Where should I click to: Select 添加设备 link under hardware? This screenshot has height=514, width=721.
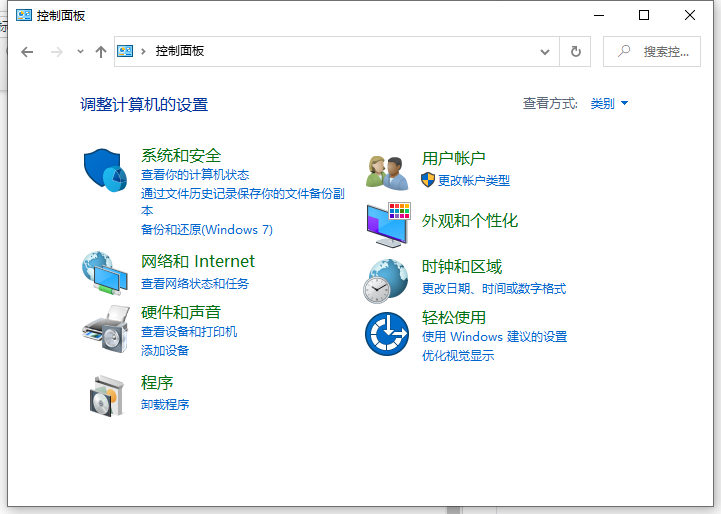tap(165, 351)
